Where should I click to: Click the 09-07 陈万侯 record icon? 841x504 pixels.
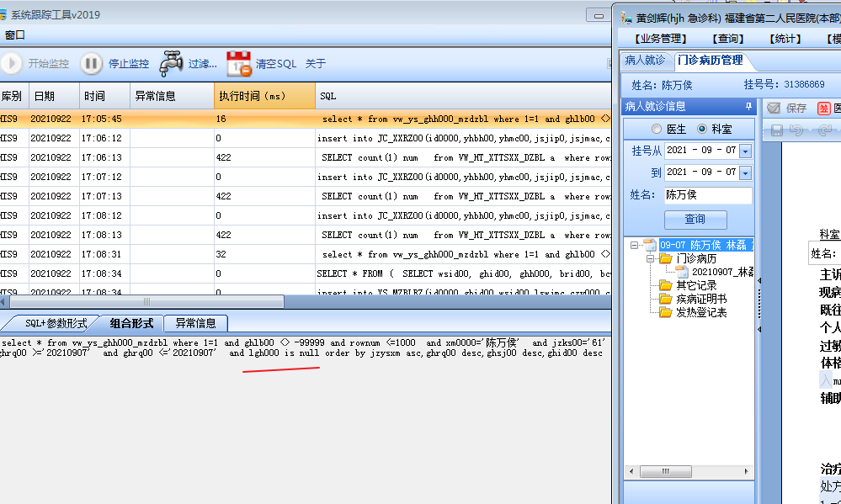point(650,245)
